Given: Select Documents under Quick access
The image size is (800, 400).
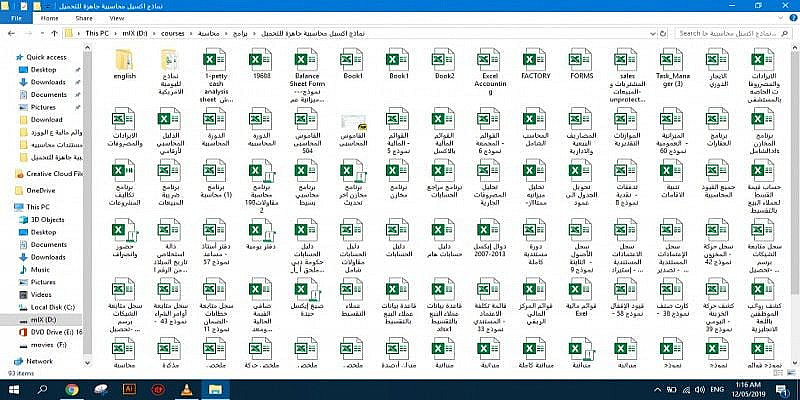Looking at the screenshot, I should 43,94.
